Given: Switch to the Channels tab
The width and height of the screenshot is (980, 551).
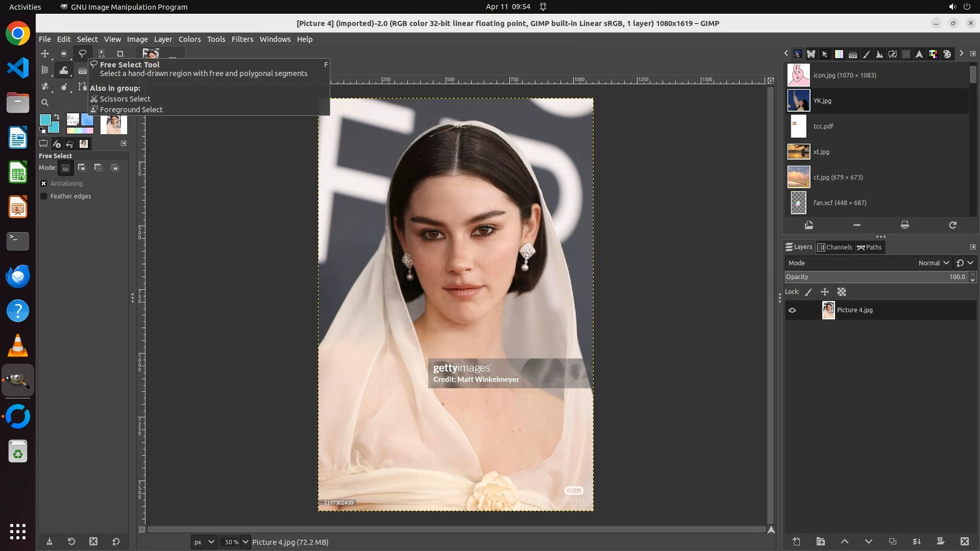Looking at the screenshot, I should click(x=835, y=247).
